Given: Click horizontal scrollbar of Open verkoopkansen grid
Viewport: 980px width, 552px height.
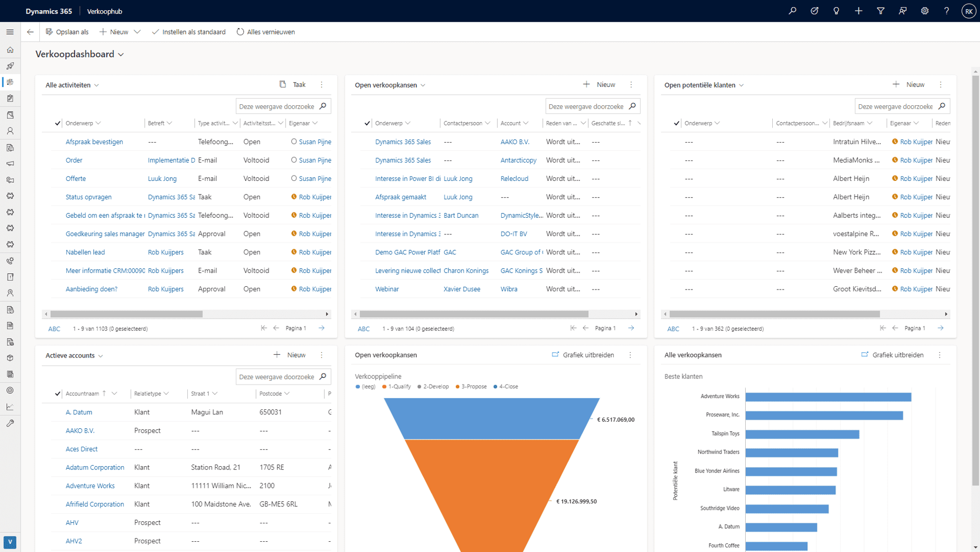Looking at the screenshot, I should 474,314.
